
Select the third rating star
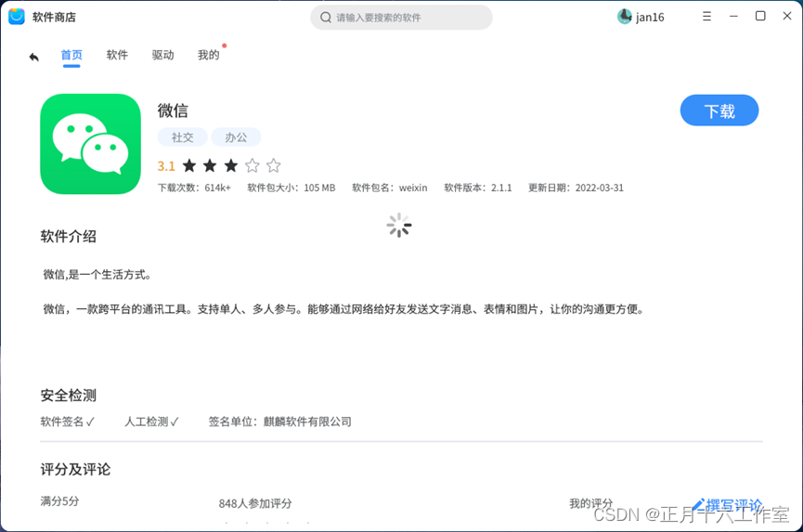[x=231, y=165]
